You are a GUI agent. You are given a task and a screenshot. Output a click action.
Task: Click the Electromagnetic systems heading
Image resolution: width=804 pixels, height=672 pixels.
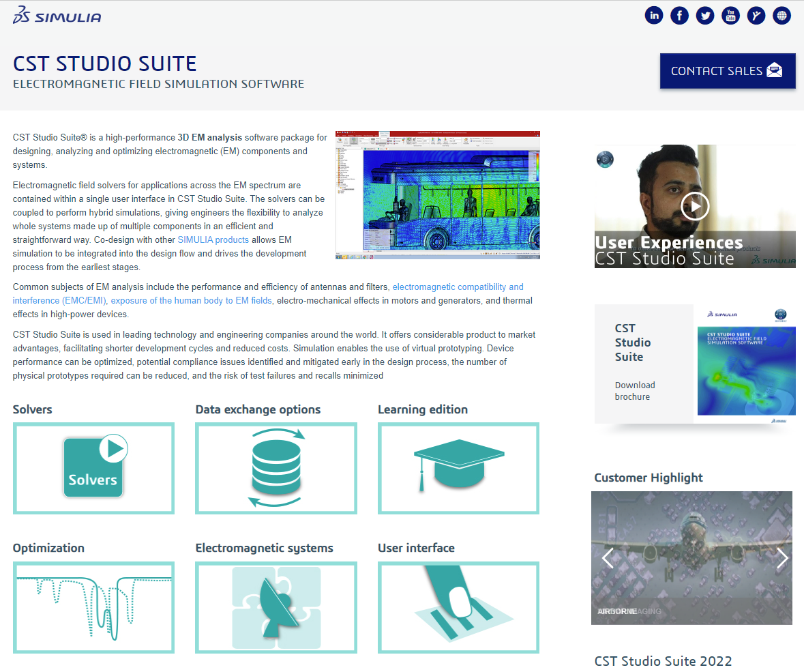tap(264, 548)
